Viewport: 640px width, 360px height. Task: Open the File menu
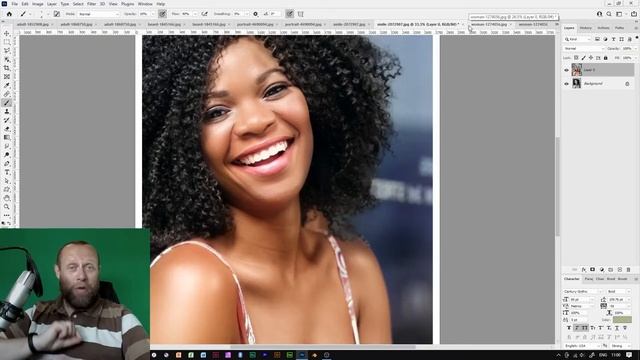[x=15, y=4]
